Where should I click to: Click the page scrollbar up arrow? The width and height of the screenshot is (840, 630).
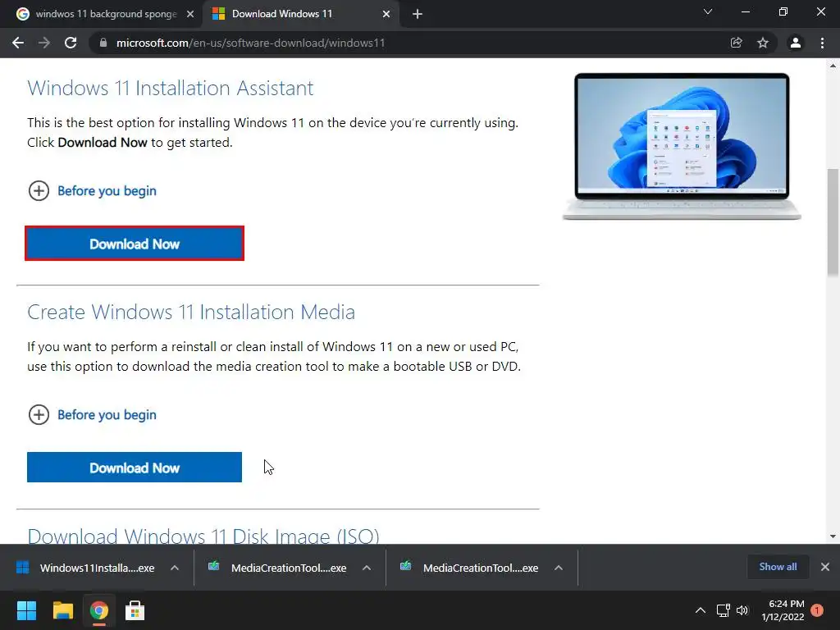[x=833, y=66]
